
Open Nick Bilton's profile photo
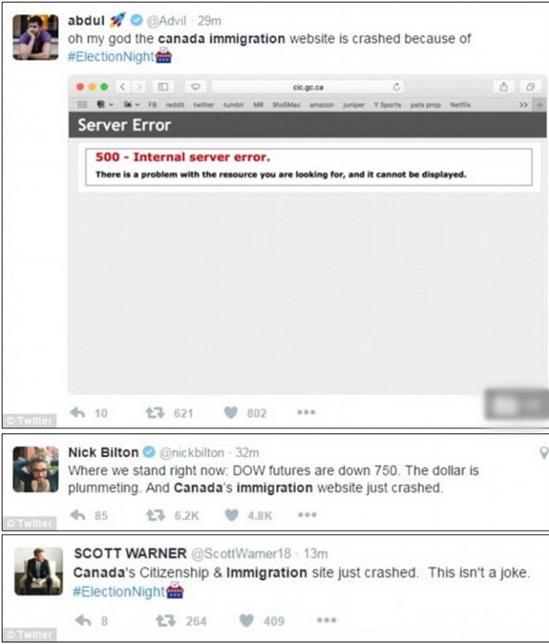click(x=36, y=469)
